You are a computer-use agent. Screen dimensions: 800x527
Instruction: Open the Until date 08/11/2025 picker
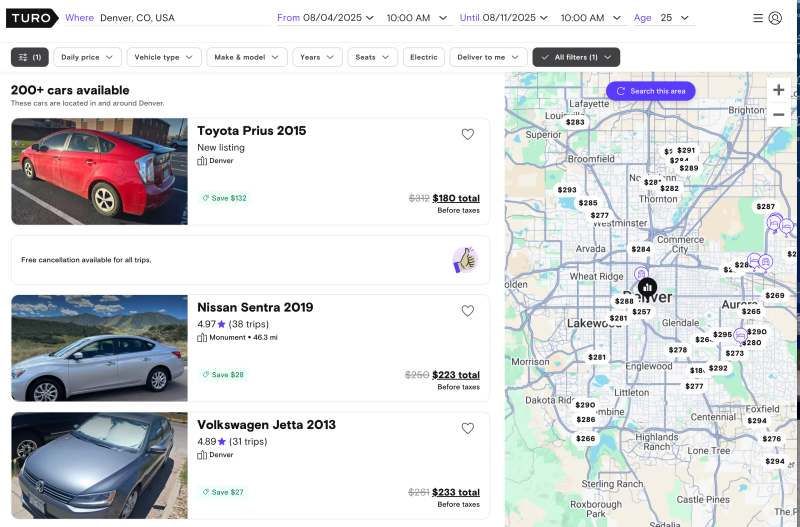coord(515,18)
